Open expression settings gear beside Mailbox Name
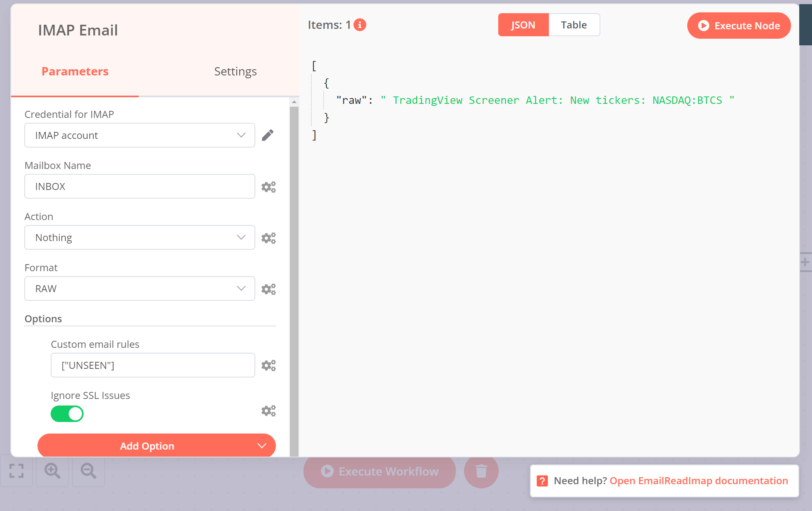The width and height of the screenshot is (812, 511). [268, 186]
